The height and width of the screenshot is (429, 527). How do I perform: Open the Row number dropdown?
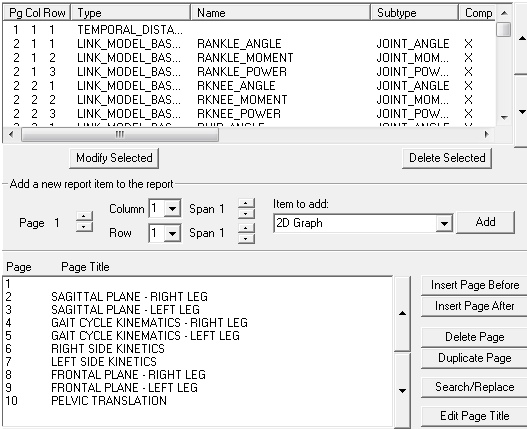coord(172,233)
